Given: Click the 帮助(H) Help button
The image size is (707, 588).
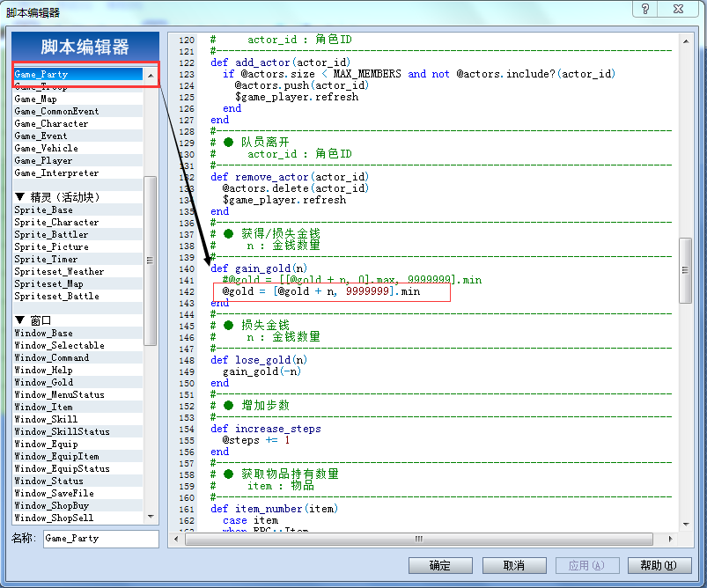Looking at the screenshot, I should coord(659,565).
